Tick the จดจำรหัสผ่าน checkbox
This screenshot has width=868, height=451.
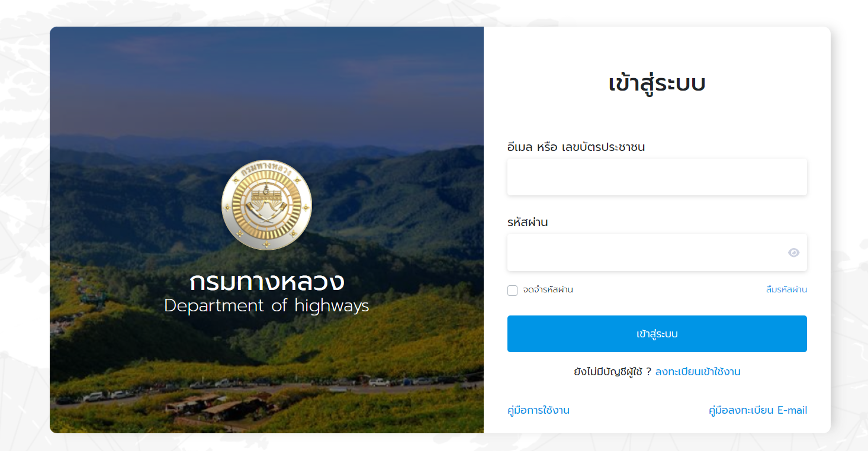pos(513,290)
